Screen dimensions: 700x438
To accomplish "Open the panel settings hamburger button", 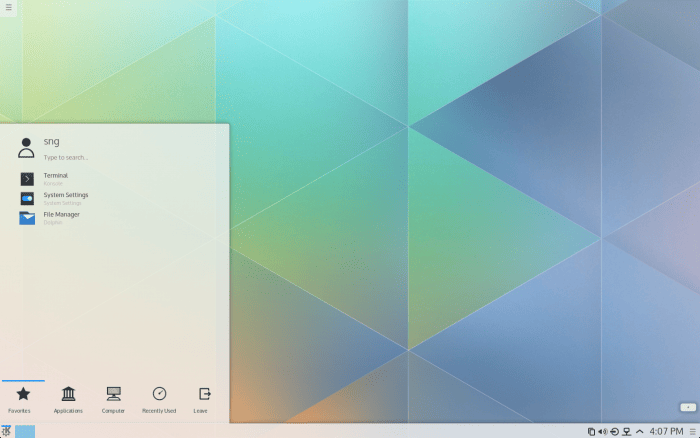I will [692, 431].
